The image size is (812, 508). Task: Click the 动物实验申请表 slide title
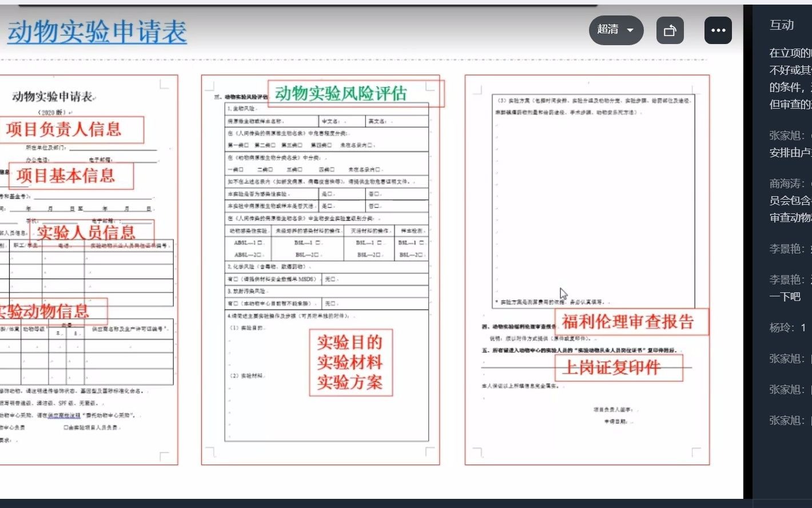[x=97, y=32]
